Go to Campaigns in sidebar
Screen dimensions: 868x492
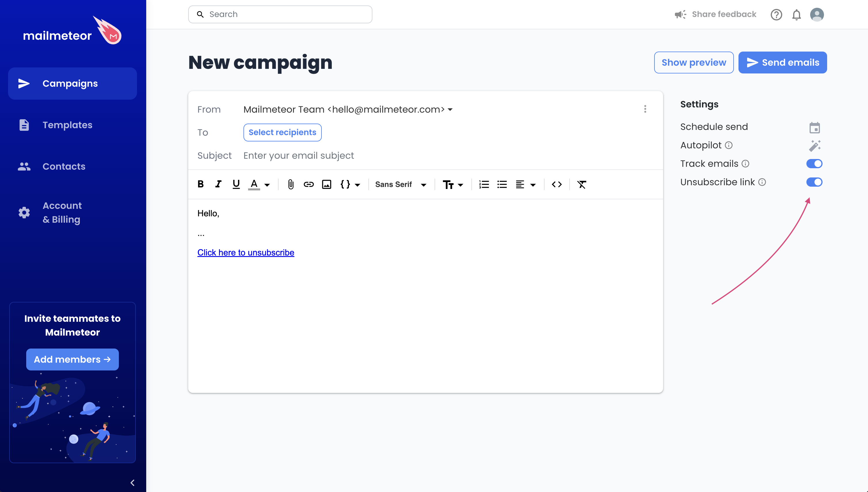click(72, 84)
